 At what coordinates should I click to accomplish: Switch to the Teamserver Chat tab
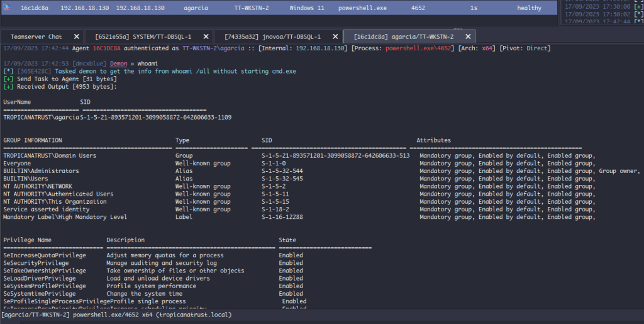(x=36, y=36)
